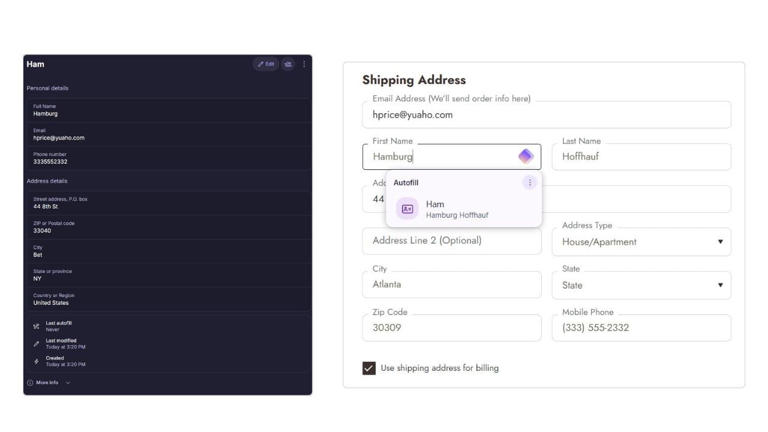The image size is (768, 432).
Task: Click the Email Address input field
Action: (546, 115)
